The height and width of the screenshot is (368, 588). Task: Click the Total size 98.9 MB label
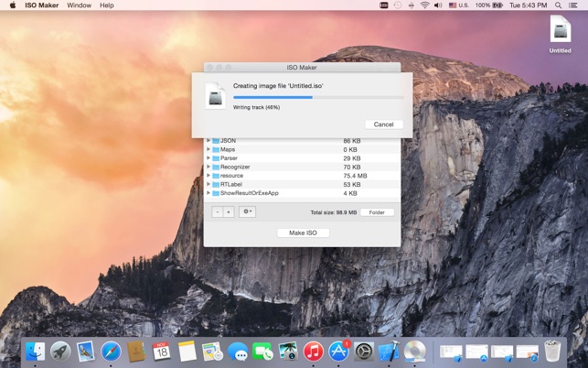(x=334, y=212)
